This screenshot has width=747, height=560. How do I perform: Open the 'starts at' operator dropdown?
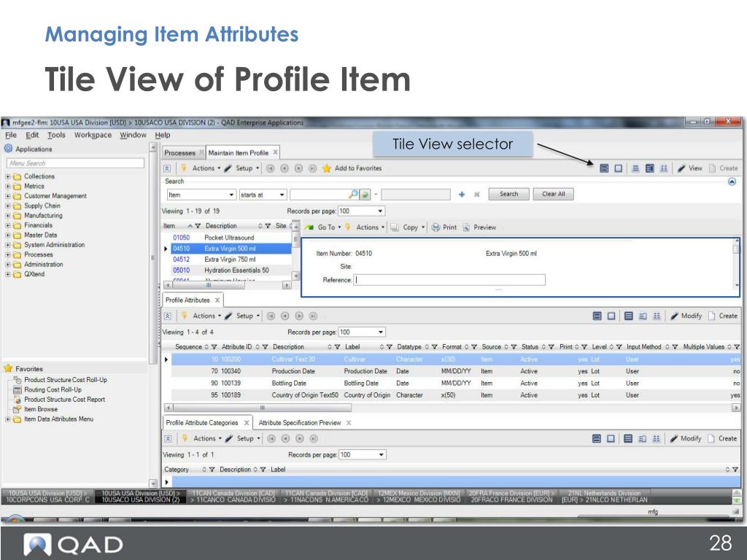282,195
